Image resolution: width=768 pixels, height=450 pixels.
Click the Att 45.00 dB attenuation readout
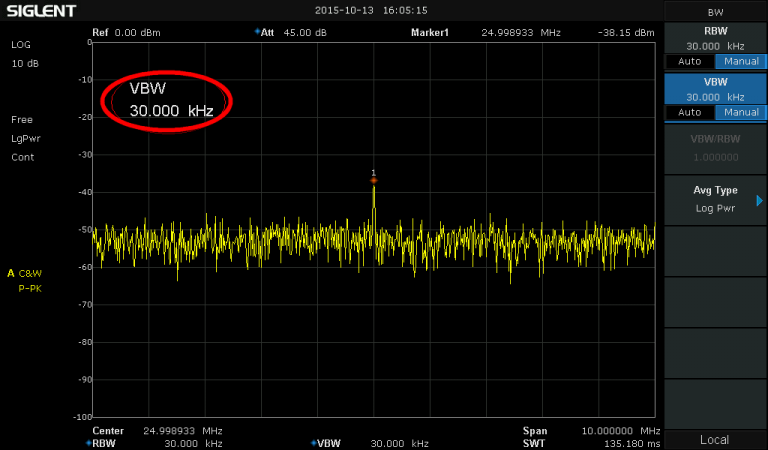click(x=292, y=32)
